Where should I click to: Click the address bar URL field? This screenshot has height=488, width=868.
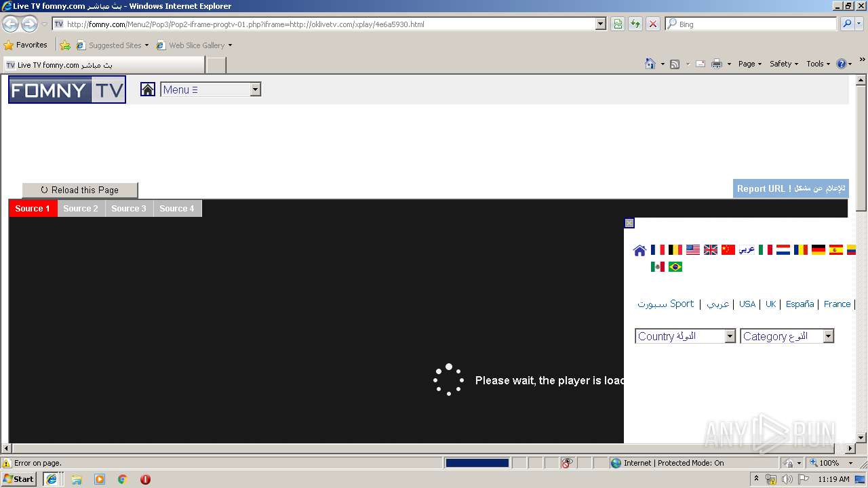pos(329,24)
